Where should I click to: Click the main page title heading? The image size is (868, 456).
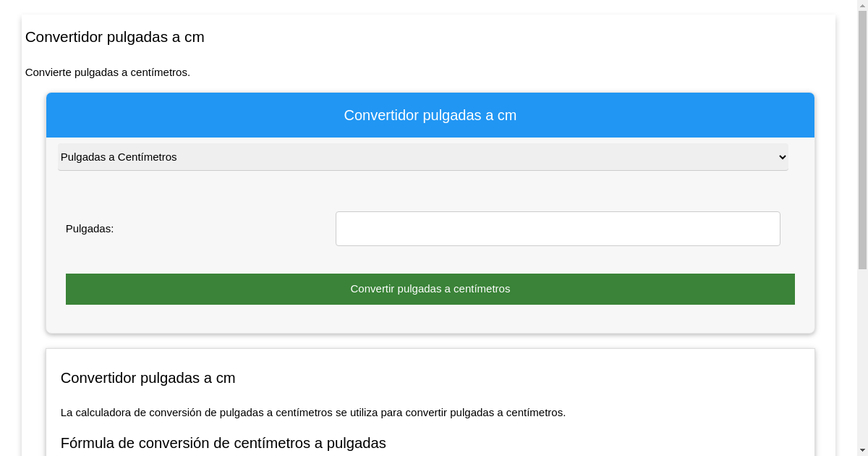click(114, 37)
